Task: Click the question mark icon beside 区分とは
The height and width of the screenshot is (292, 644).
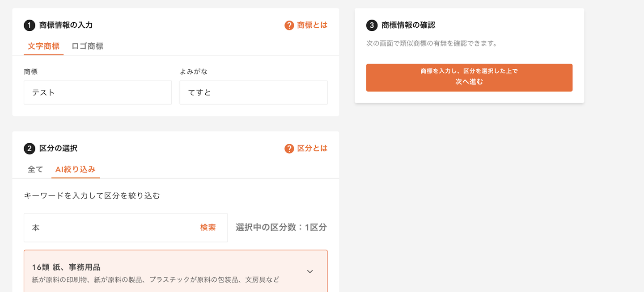Action: [x=289, y=149]
